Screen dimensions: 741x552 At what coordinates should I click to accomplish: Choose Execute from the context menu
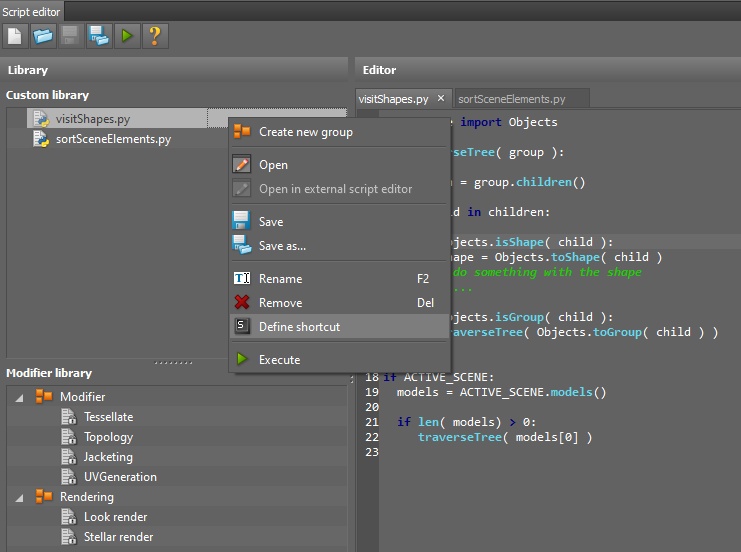pyautogui.click(x=279, y=360)
